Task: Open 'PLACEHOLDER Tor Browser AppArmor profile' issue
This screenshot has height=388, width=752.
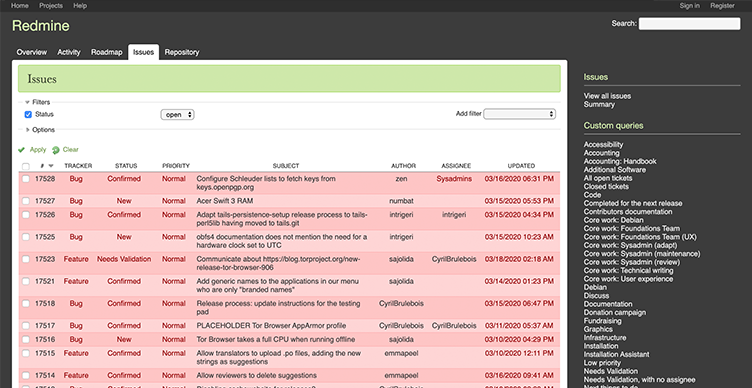Action: [x=271, y=326]
